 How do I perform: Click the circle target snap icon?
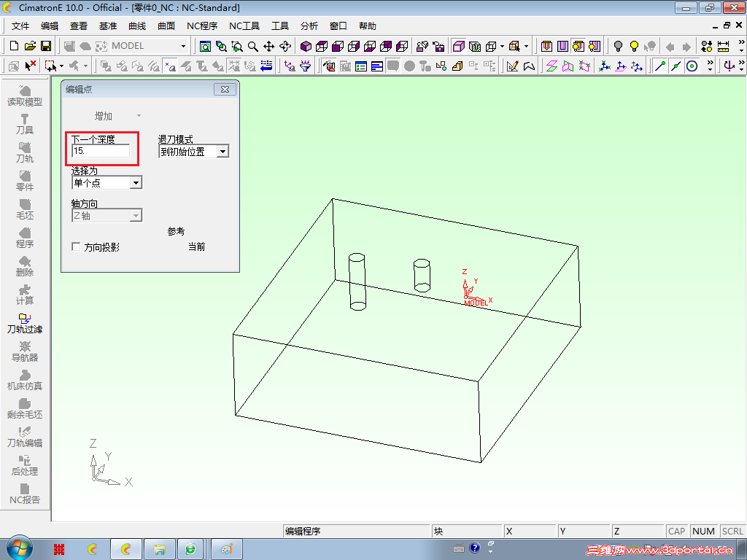pyautogui.click(x=692, y=66)
